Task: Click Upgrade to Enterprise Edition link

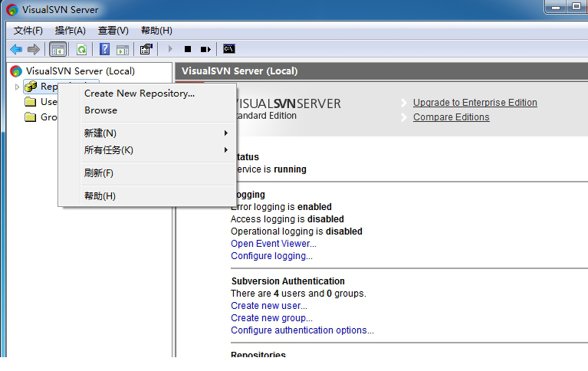Action: pyautogui.click(x=475, y=103)
